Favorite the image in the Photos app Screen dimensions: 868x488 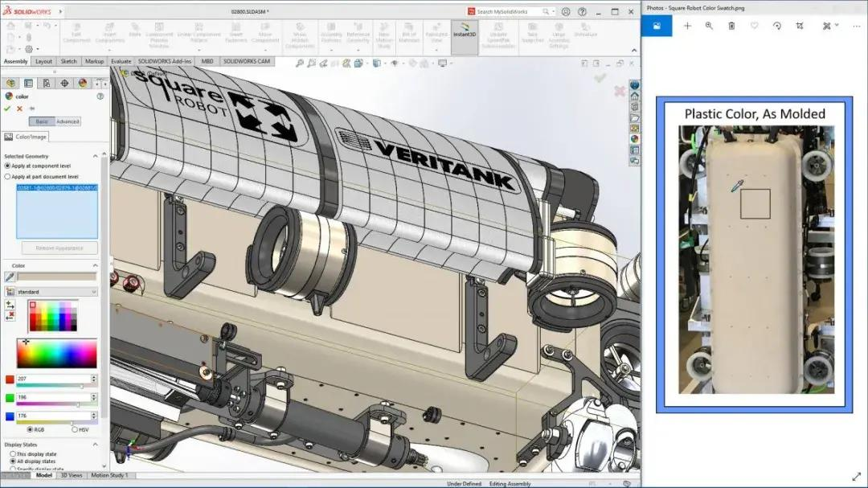(754, 27)
